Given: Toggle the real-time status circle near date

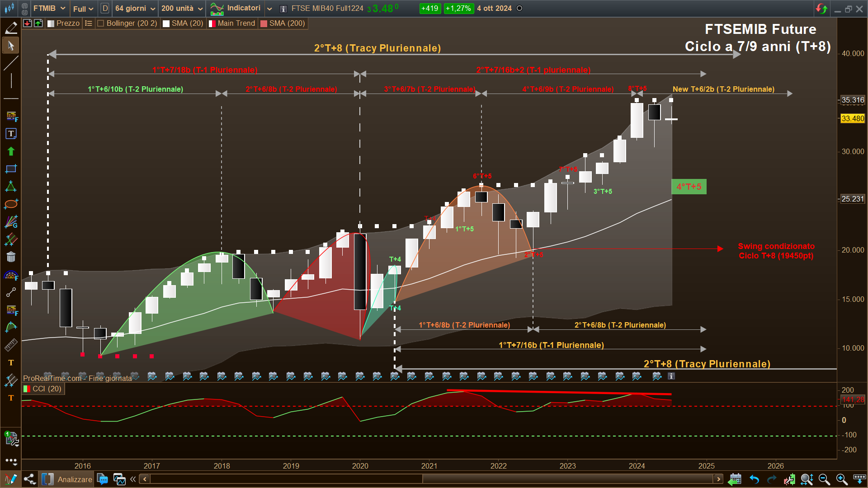Looking at the screenshot, I should click(x=519, y=8).
